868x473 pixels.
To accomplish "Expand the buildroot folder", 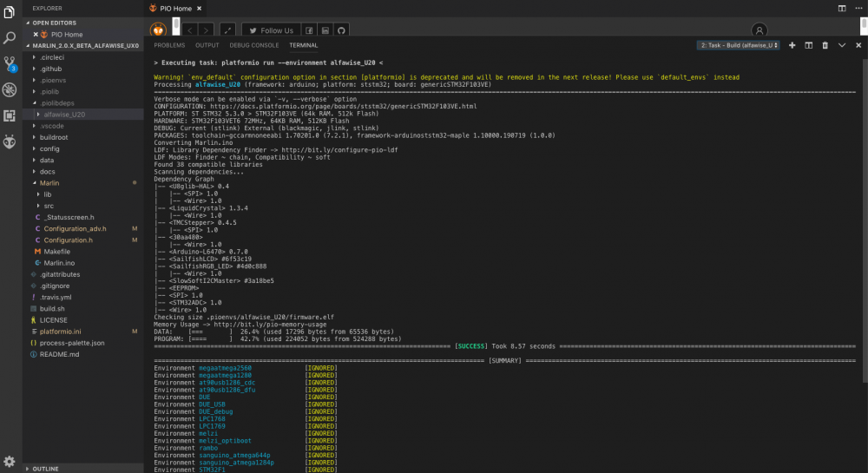I will [x=53, y=137].
